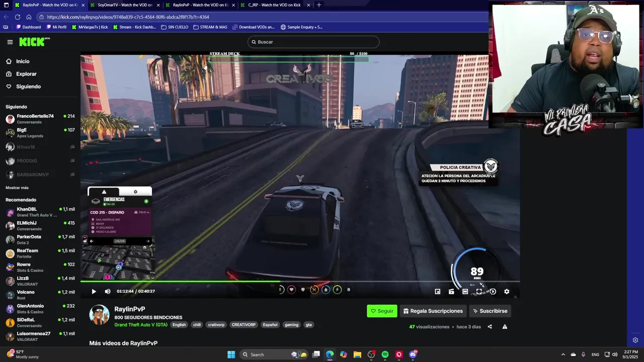Image resolution: width=644 pixels, height=362 pixels.
Task: Open Volcano Rust channel
Action: pyautogui.click(x=40, y=295)
